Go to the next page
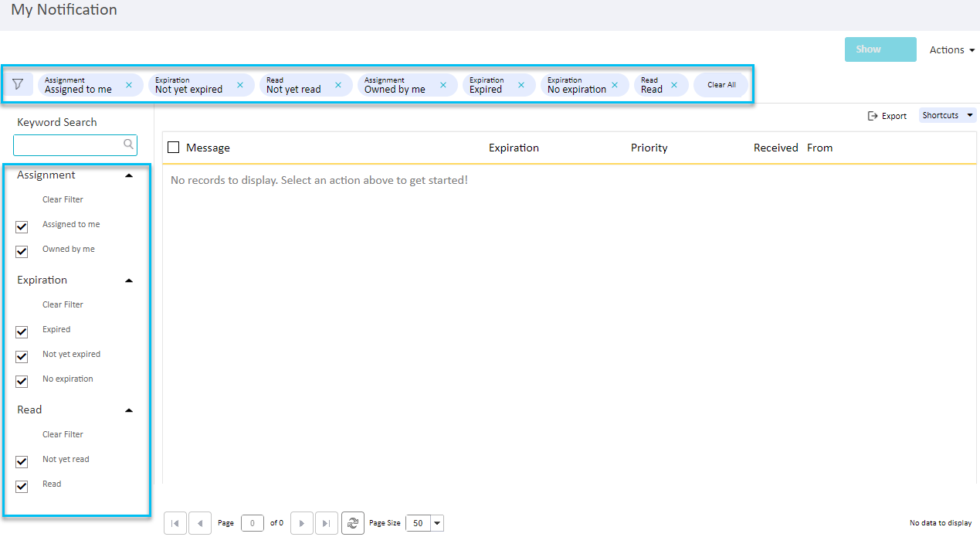This screenshot has width=980, height=537. [x=301, y=523]
